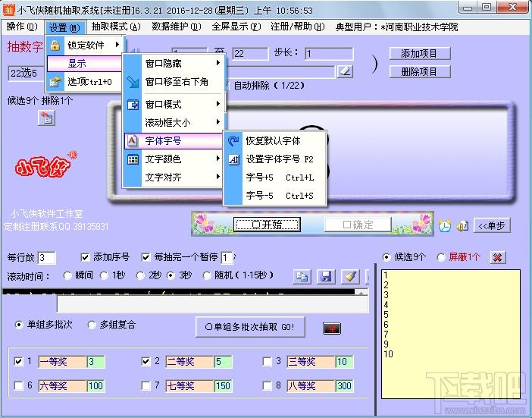The height and width of the screenshot is (418, 532).
Task: Click the small red-black button beside GO!
Action: [332, 328]
